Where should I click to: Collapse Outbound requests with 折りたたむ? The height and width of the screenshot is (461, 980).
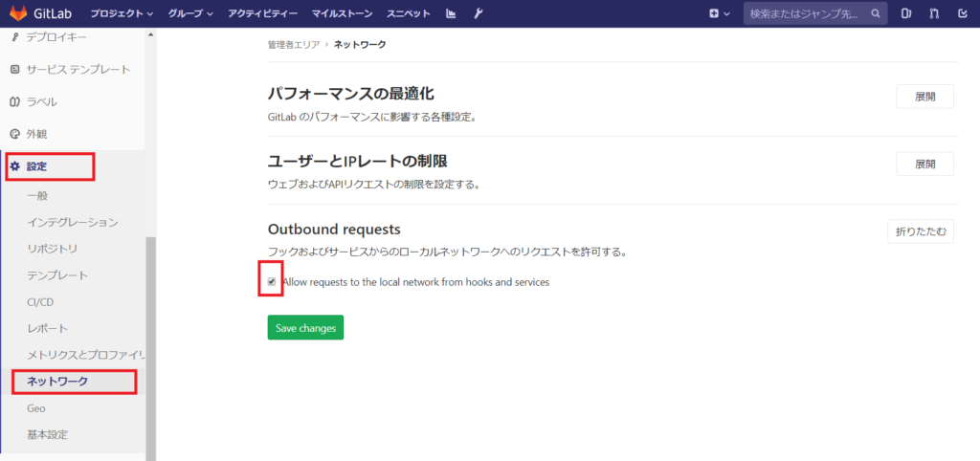click(x=921, y=231)
